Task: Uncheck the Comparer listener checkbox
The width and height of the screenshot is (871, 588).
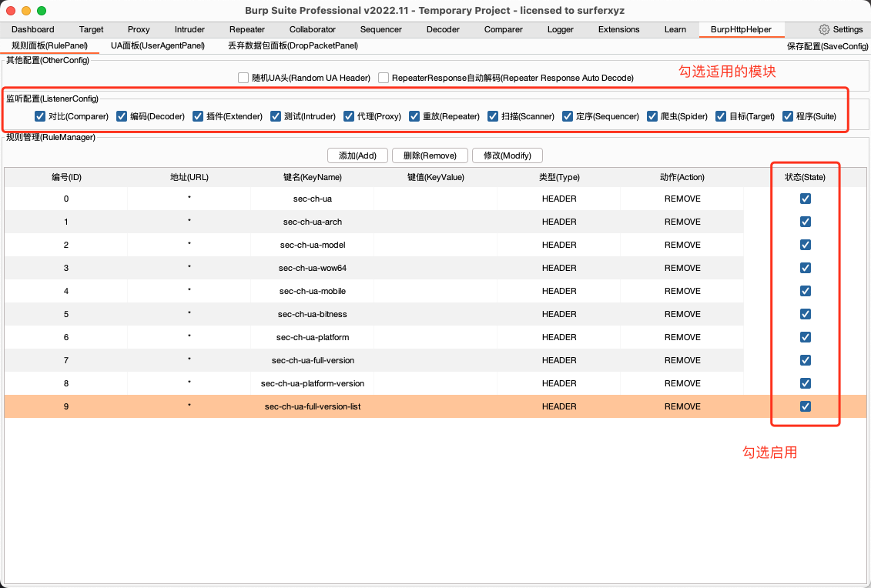Action: [40, 116]
